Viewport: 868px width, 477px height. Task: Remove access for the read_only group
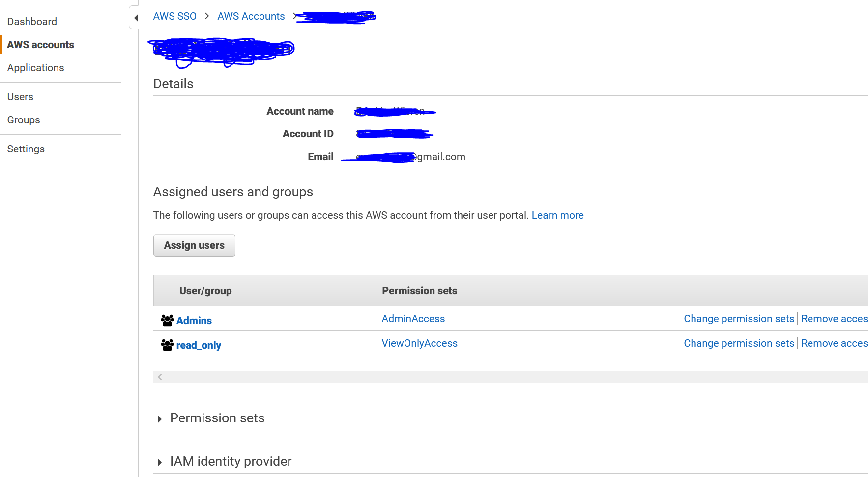click(x=834, y=343)
